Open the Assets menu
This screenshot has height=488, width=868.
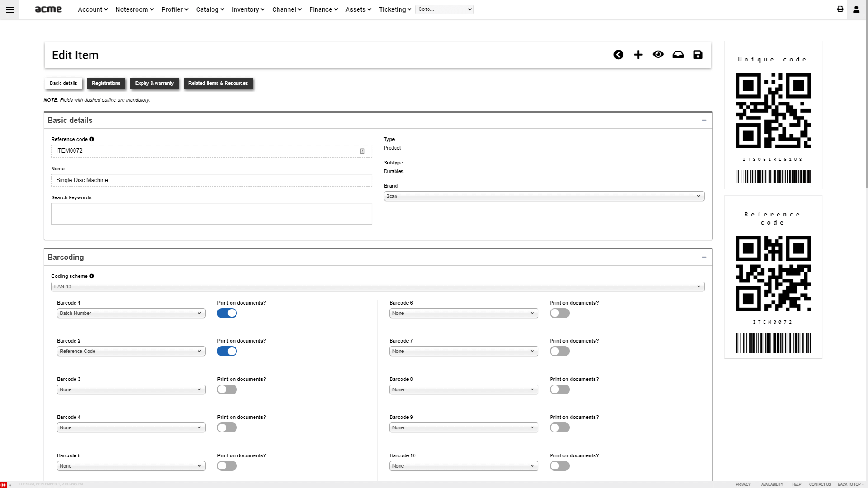coord(358,9)
